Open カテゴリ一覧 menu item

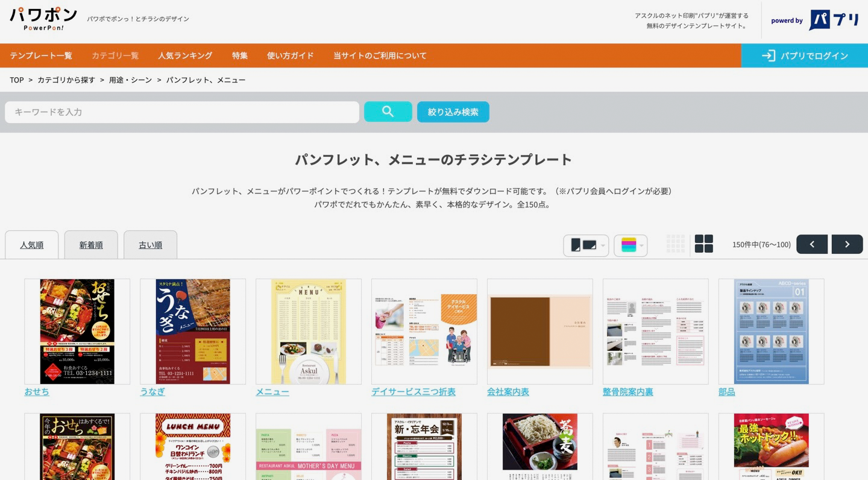[x=115, y=55]
